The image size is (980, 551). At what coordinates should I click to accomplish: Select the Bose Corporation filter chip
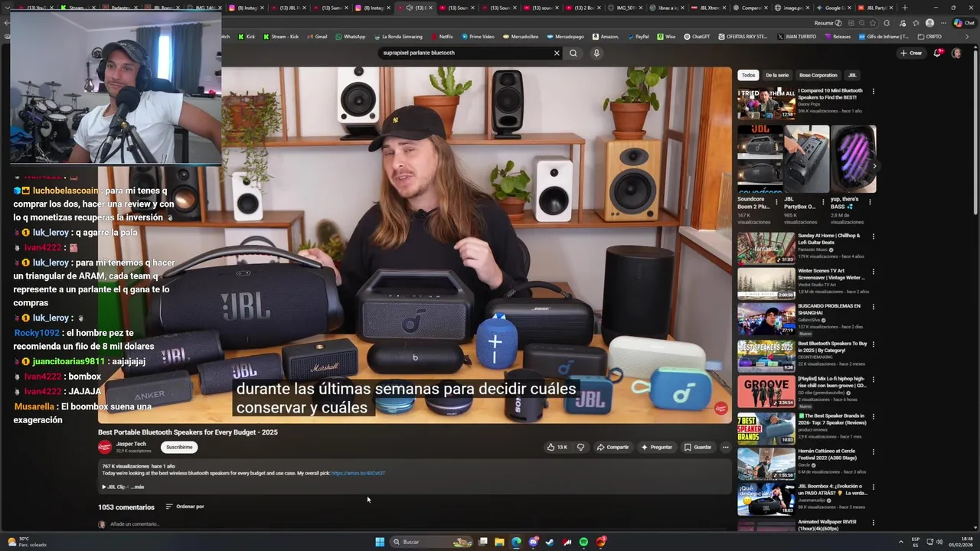click(x=818, y=75)
